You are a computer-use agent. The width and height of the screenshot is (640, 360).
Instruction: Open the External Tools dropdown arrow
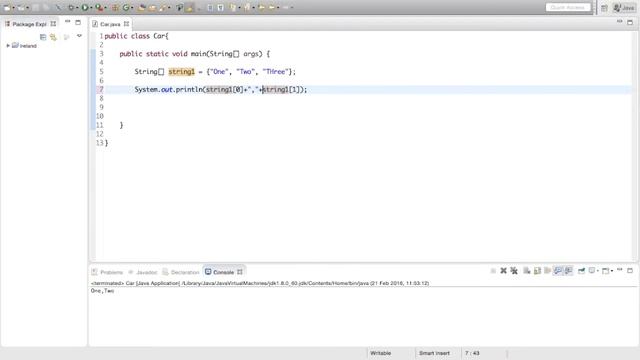[x=105, y=8]
